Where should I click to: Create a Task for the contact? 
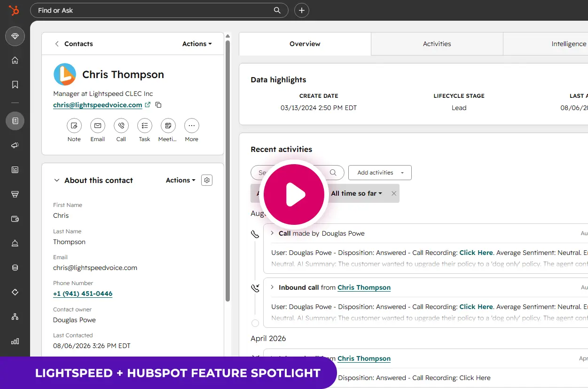145,126
